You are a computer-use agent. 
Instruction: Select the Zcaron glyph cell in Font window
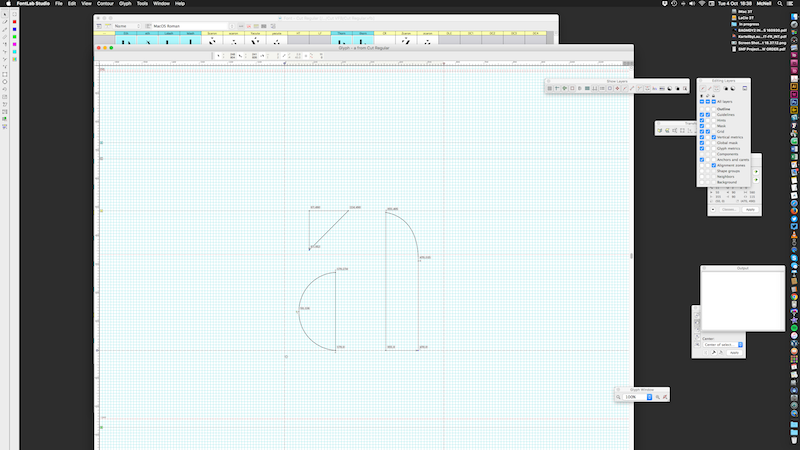pyautogui.click(x=406, y=38)
